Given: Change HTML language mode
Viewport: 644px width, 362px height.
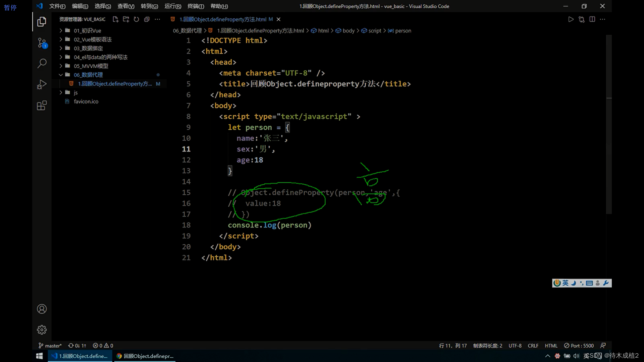Looking at the screenshot, I should pos(551,346).
